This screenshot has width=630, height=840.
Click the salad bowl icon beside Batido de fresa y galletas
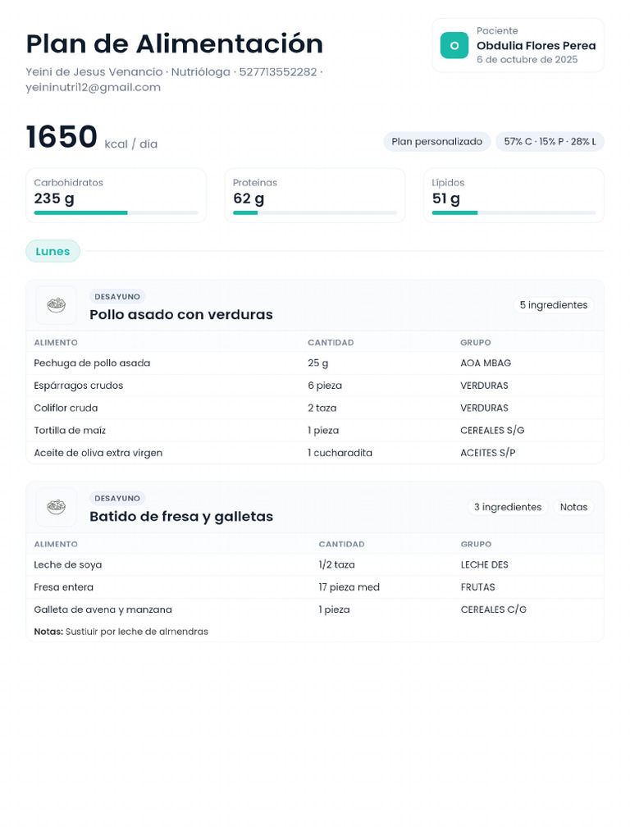click(x=57, y=507)
